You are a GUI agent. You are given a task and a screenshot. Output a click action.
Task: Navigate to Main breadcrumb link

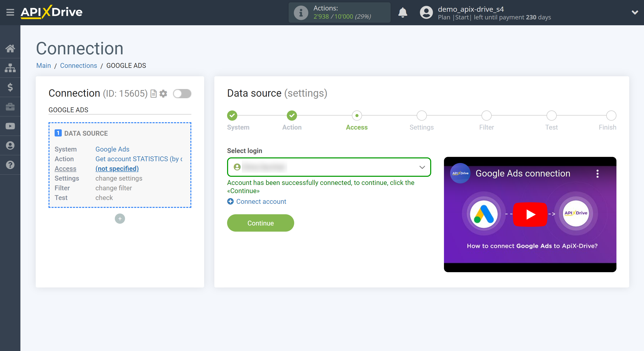[44, 66]
